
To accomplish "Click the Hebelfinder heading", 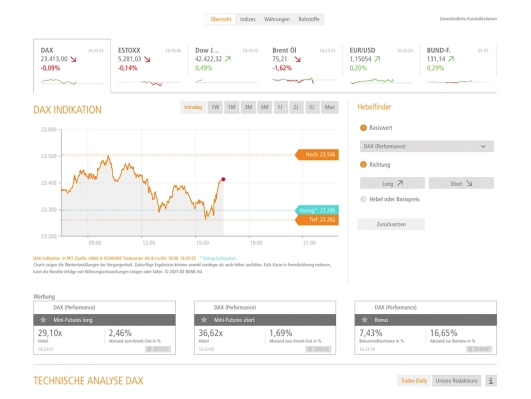I will (374, 107).
